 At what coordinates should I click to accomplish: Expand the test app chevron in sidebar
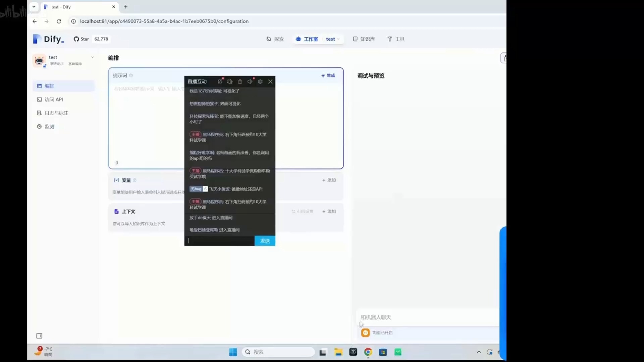coord(92,57)
